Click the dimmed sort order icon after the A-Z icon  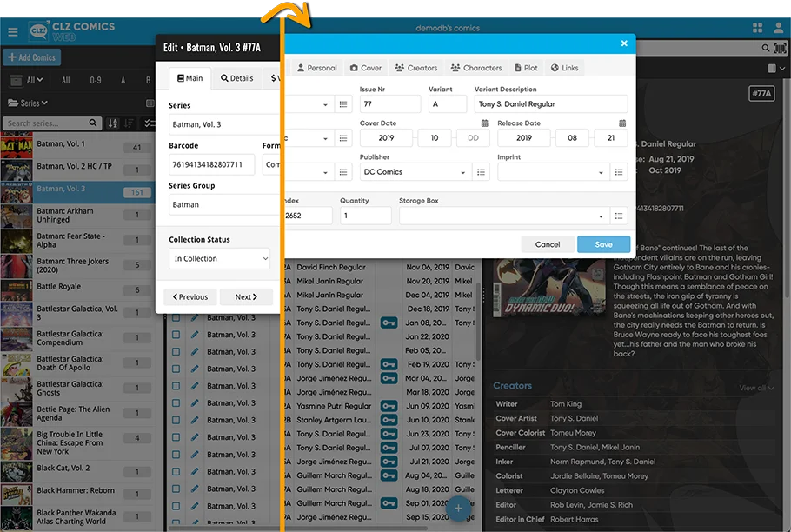[130, 123]
